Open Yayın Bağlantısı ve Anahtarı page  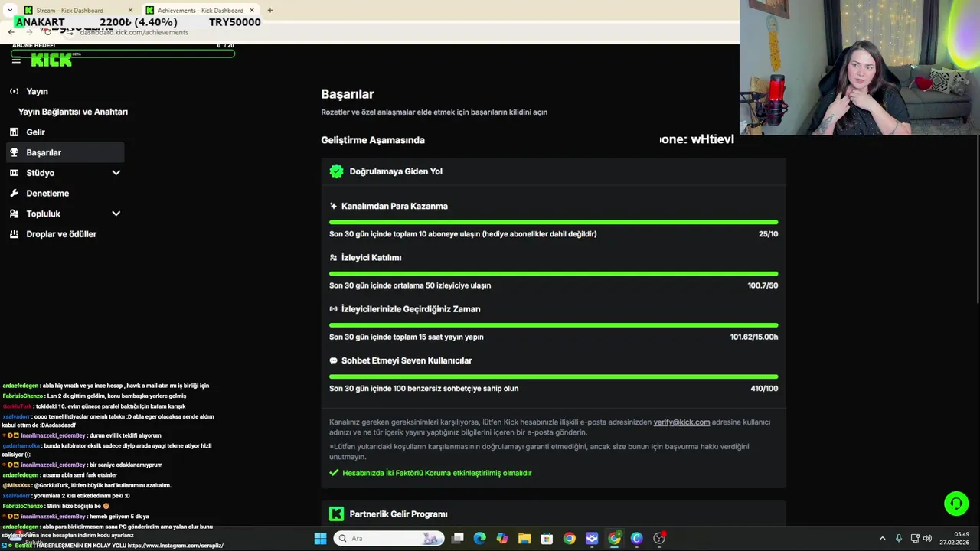click(73, 112)
